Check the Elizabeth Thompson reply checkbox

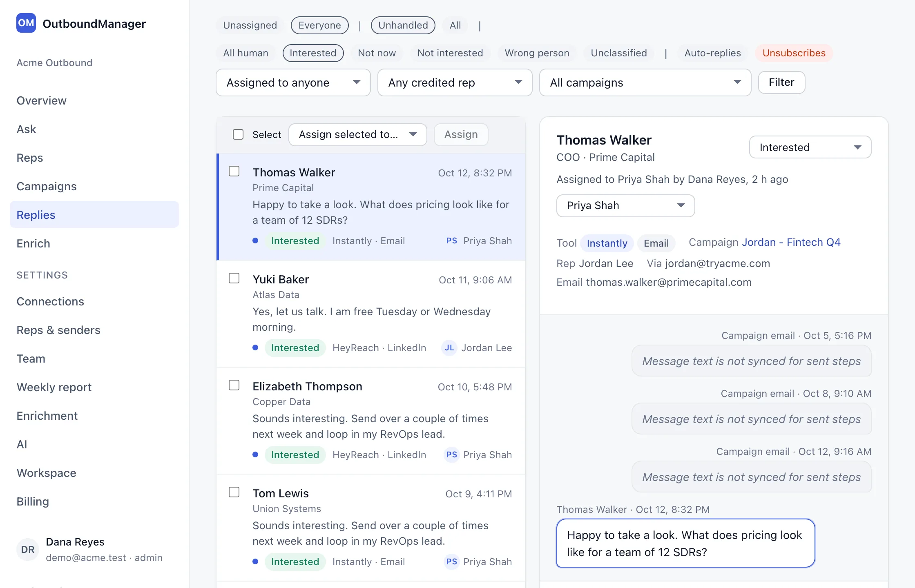[x=234, y=385]
